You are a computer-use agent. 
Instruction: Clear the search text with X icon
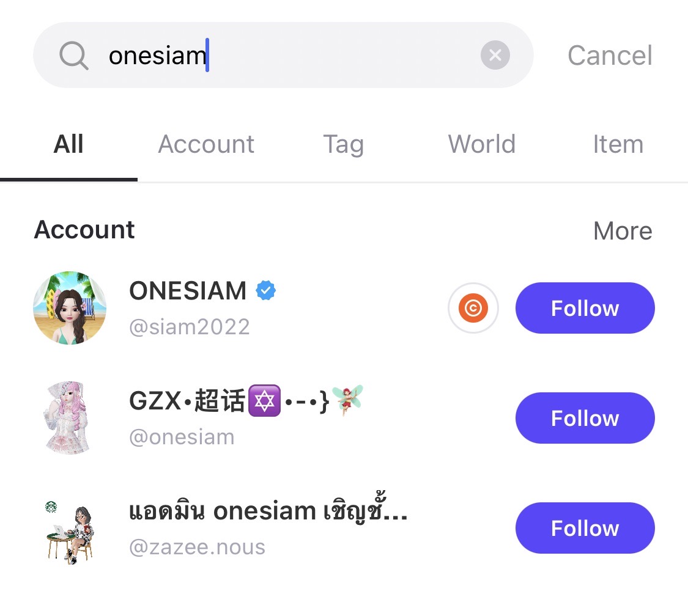tap(495, 56)
